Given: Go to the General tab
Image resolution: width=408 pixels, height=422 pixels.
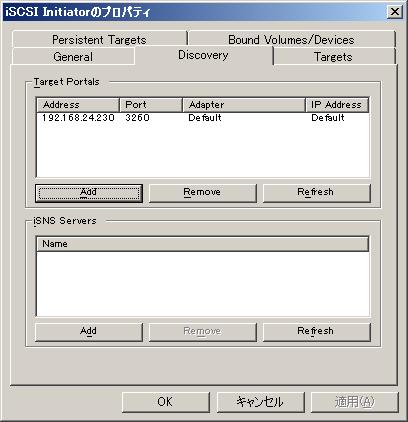Looking at the screenshot, I should click(x=73, y=56).
